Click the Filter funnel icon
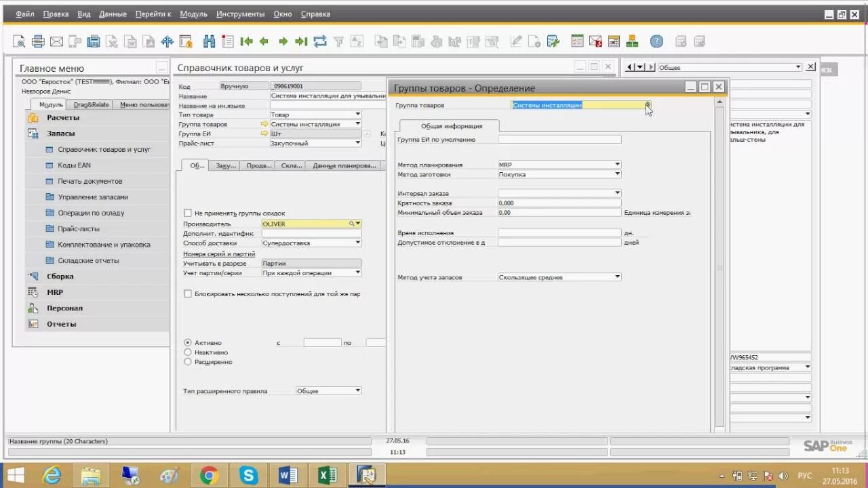 point(338,41)
